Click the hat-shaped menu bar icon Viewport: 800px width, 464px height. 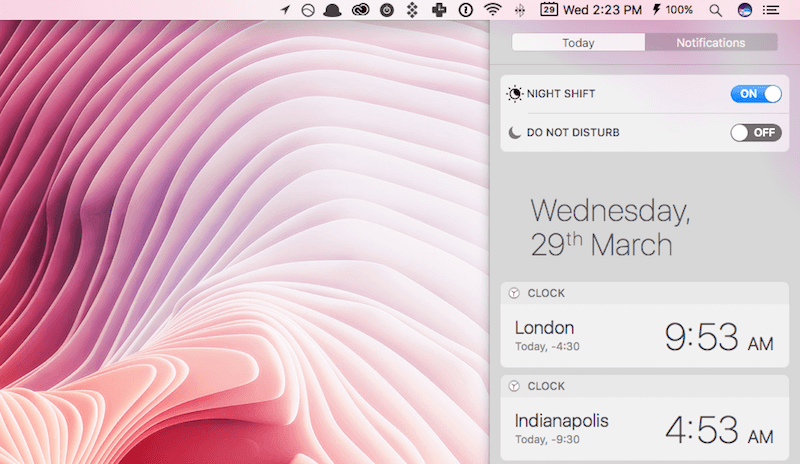pos(334,10)
